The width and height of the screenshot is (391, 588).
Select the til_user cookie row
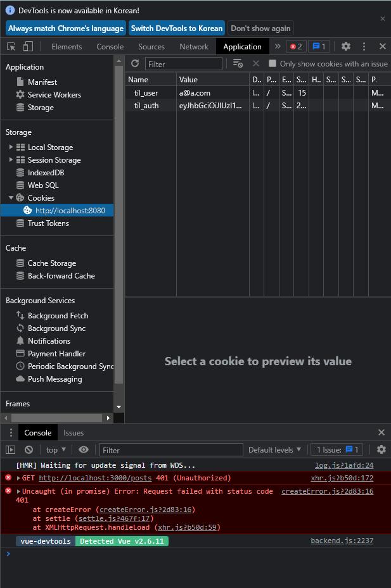pyautogui.click(x=258, y=92)
